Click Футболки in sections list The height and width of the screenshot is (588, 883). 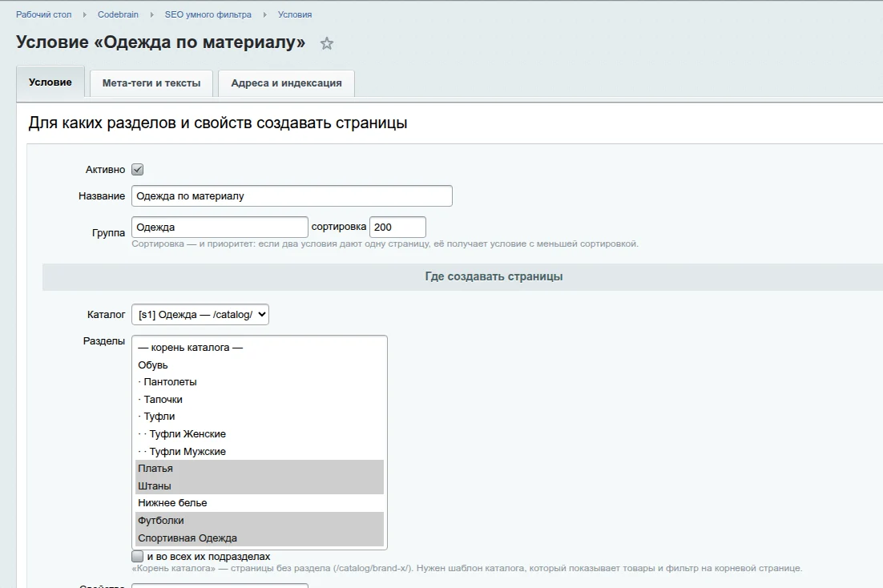pos(260,521)
